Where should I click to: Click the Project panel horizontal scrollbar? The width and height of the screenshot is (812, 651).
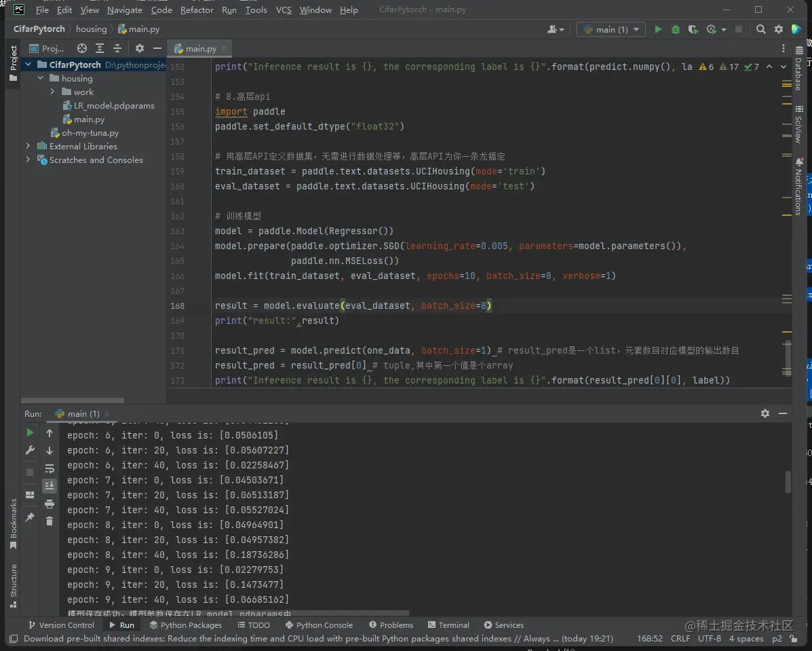coord(73,401)
